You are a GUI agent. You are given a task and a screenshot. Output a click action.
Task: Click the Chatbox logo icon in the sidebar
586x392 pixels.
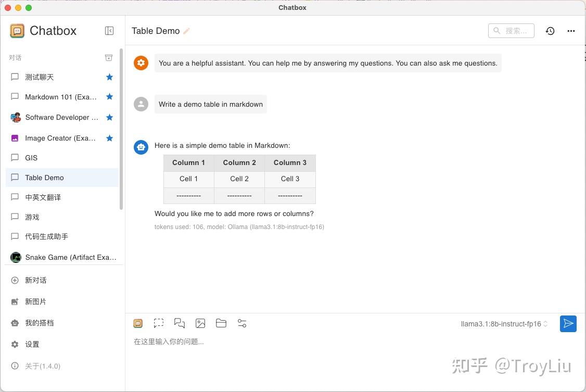tap(17, 31)
